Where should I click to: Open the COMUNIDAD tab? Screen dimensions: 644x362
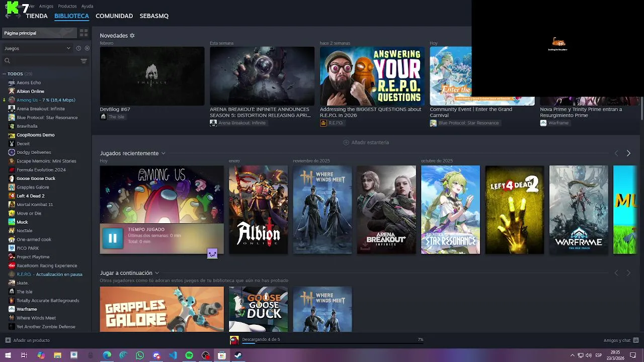(x=114, y=16)
